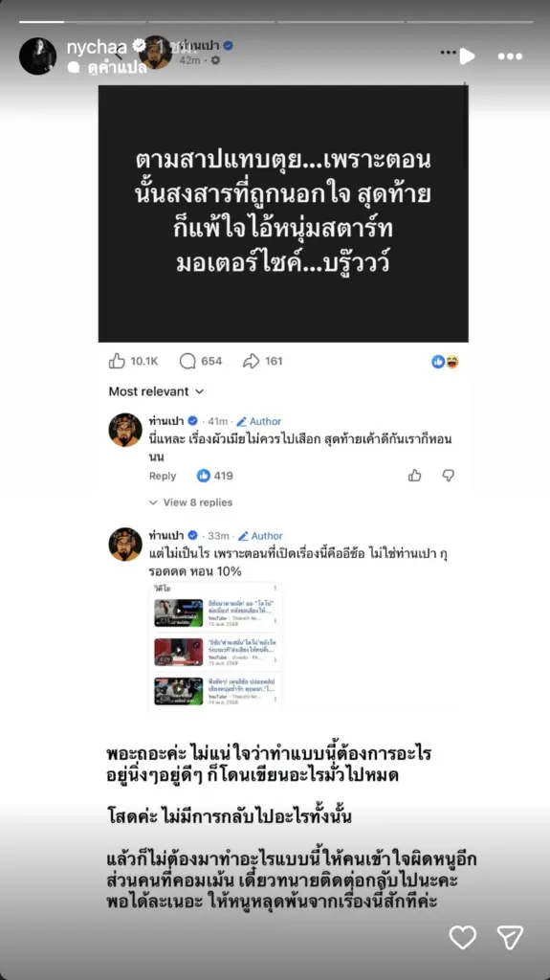Open the post privacy gear next to 42m
Screen dimensions: 550x980
[x=215, y=60]
